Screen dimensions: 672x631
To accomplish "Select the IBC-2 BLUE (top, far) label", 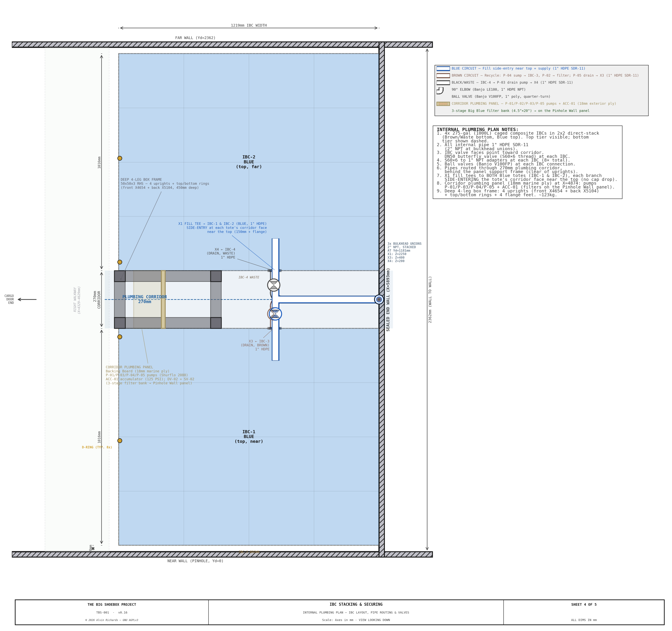I will coord(249,162).
